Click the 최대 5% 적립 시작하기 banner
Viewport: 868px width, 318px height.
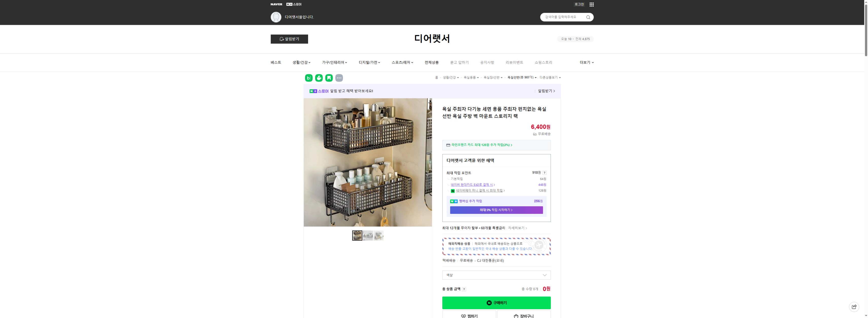(x=496, y=210)
